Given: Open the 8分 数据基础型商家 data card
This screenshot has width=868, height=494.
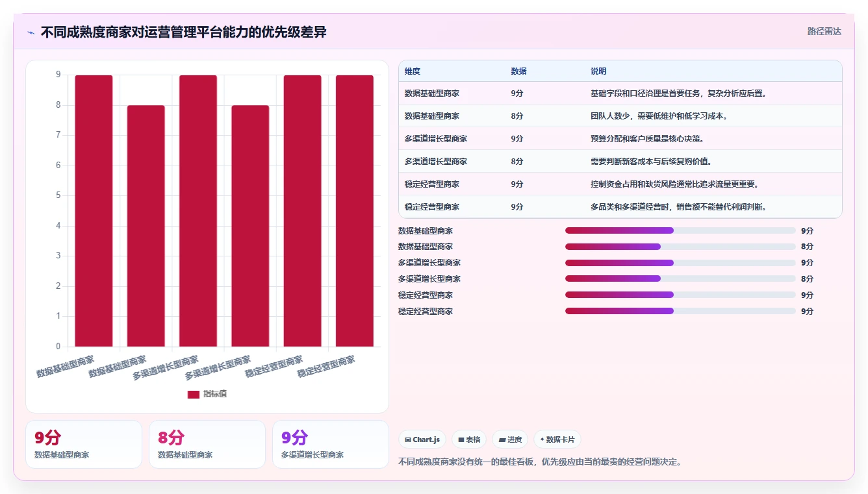Looking at the screenshot, I should coord(207,445).
